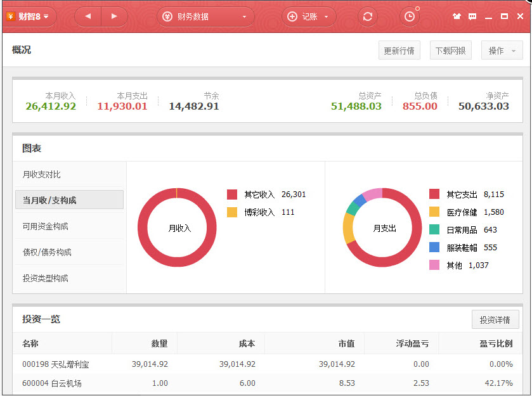Expand the 财务数据 dropdown arrow

click(x=244, y=17)
